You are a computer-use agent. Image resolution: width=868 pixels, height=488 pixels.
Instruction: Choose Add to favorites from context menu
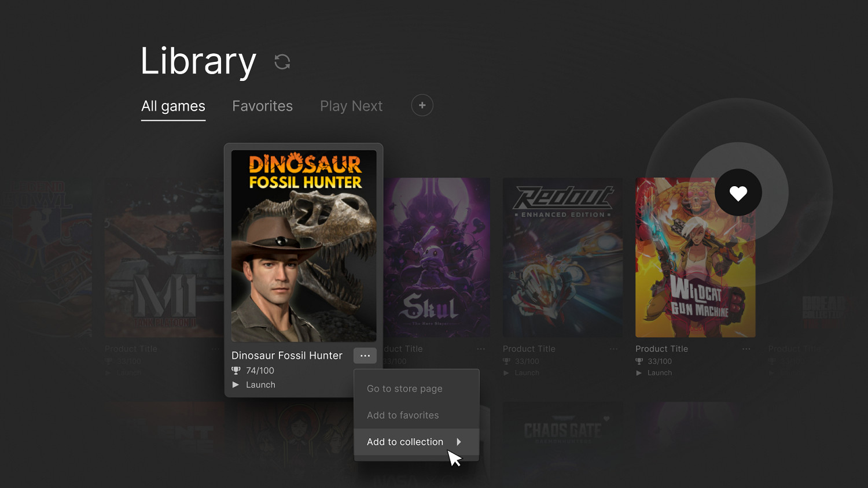[x=403, y=415]
